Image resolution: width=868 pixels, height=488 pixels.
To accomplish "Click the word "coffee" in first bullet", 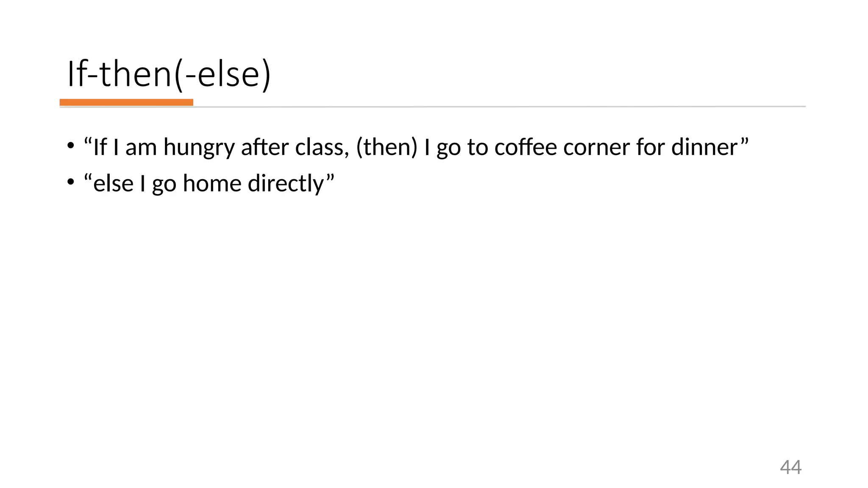I will (526, 147).
